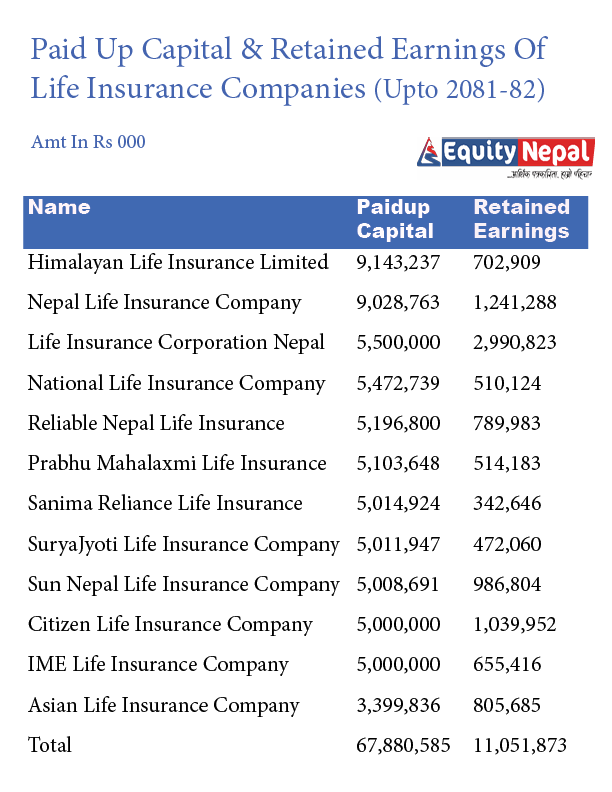Click Asian Life Insurance Company name

(163, 705)
